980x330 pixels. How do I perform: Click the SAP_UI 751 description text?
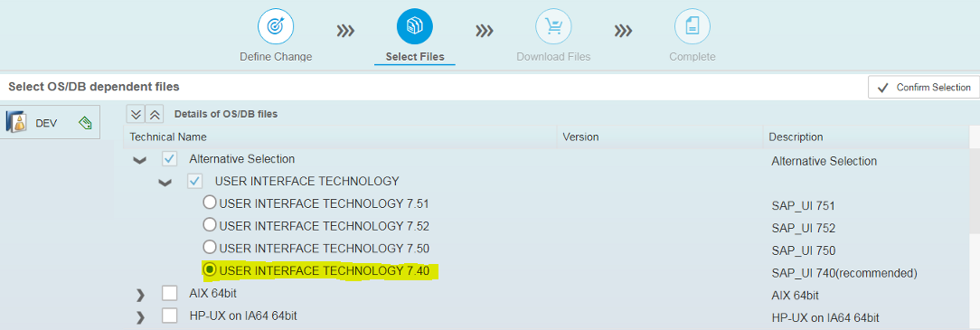[x=803, y=206]
